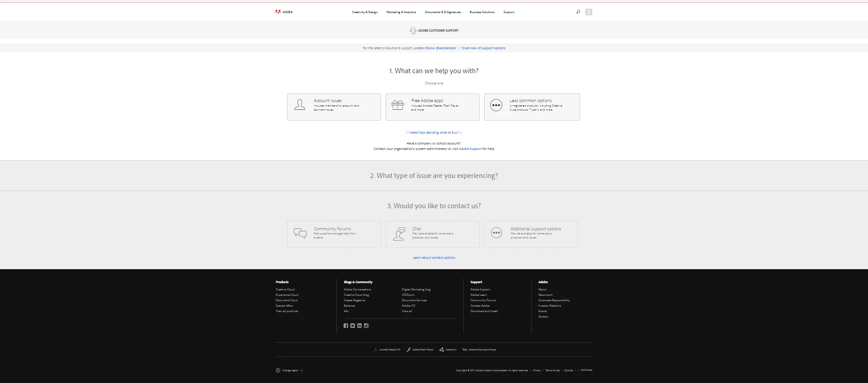This screenshot has height=383, width=868.
Task: Open Digital Marketing blog link
Action: pyautogui.click(x=416, y=290)
